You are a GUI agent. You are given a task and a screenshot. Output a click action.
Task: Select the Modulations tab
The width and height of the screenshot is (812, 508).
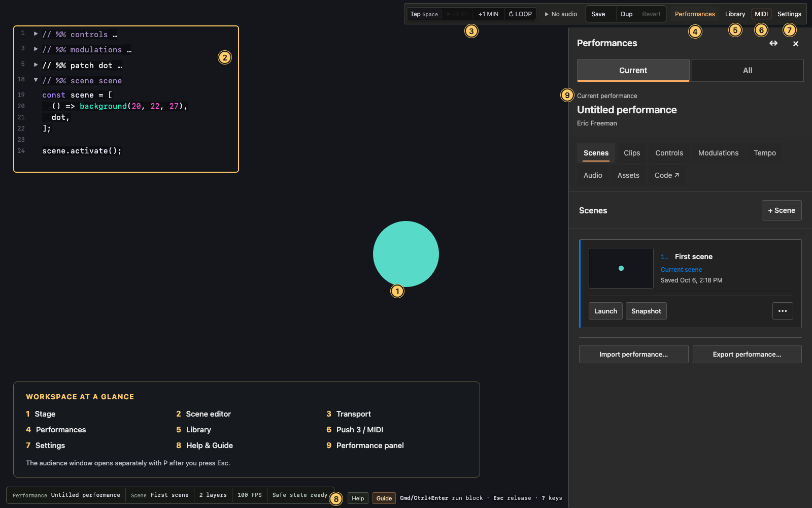point(718,153)
